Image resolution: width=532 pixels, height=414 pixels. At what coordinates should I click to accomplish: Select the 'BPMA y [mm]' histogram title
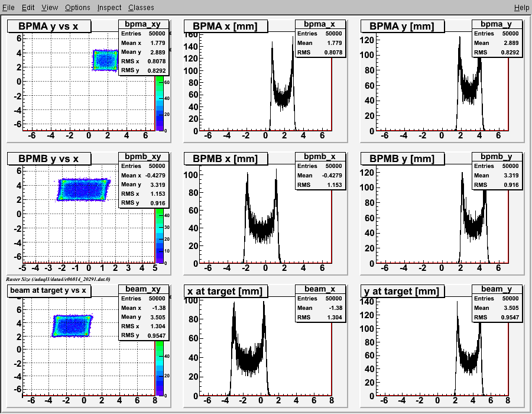(403, 26)
